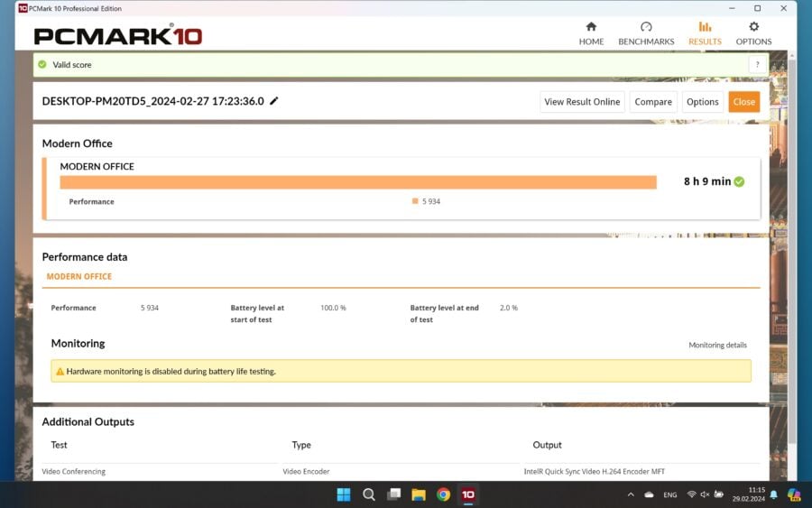Open the BENCHMARKS section
812x508 pixels.
point(646,33)
